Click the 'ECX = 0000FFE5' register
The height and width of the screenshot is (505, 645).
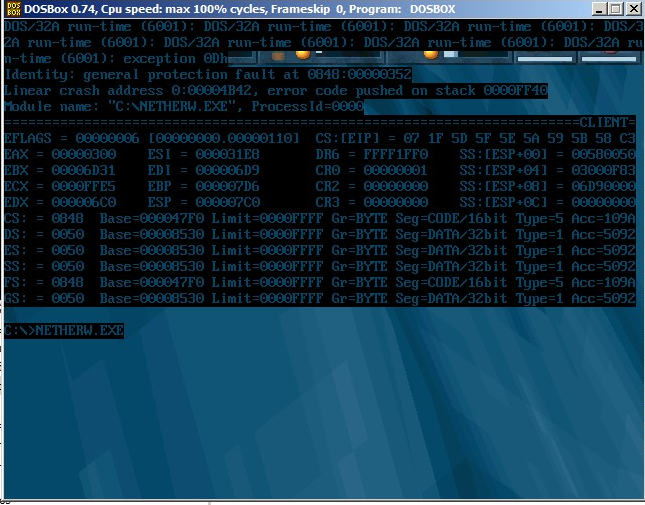pyautogui.click(x=60, y=186)
